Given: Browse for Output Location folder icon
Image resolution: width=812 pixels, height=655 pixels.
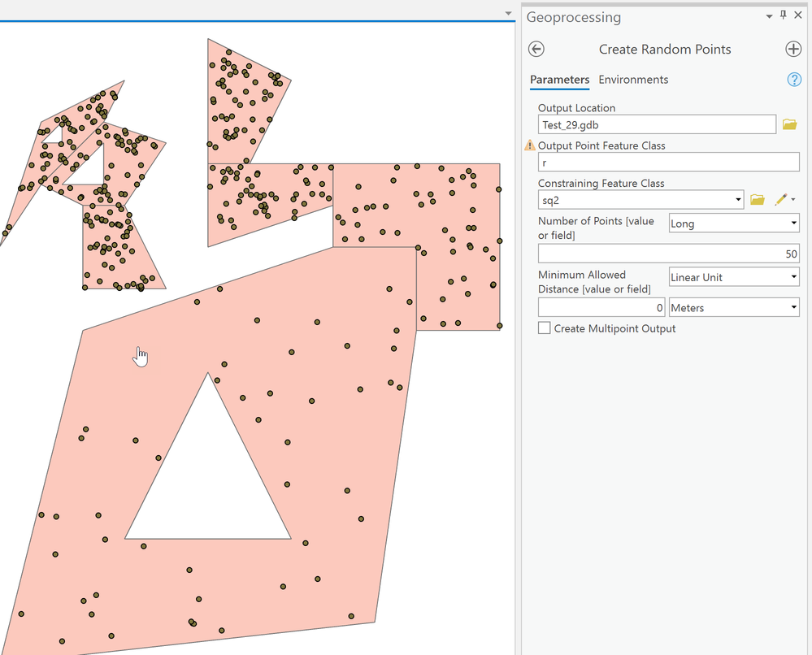Looking at the screenshot, I should click(789, 125).
